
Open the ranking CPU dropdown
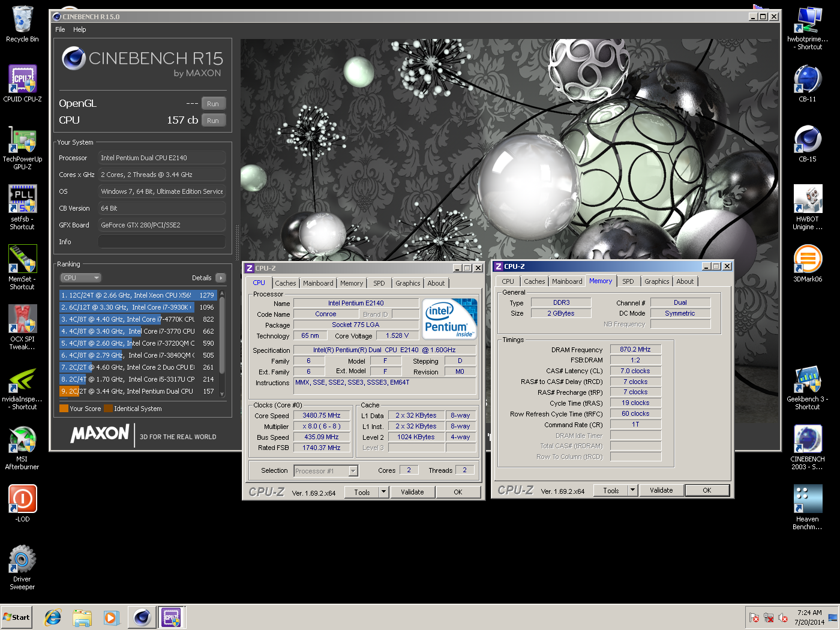pyautogui.click(x=81, y=278)
